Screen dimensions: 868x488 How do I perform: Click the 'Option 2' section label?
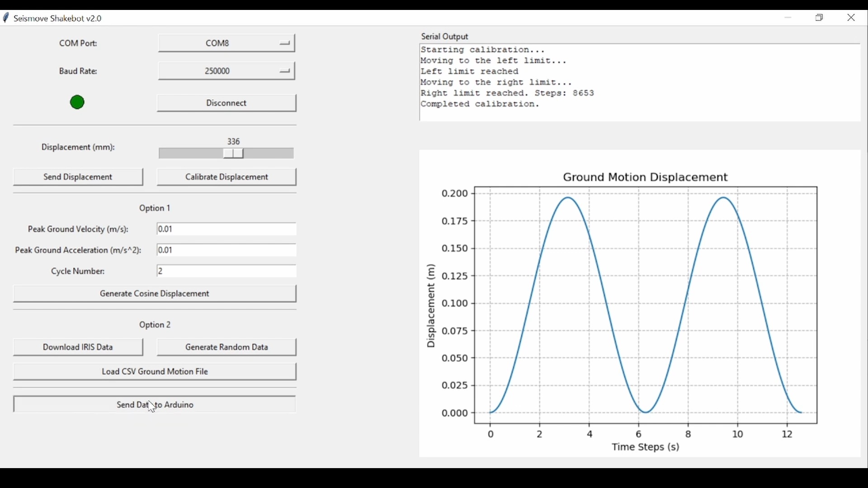click(155, 325)
